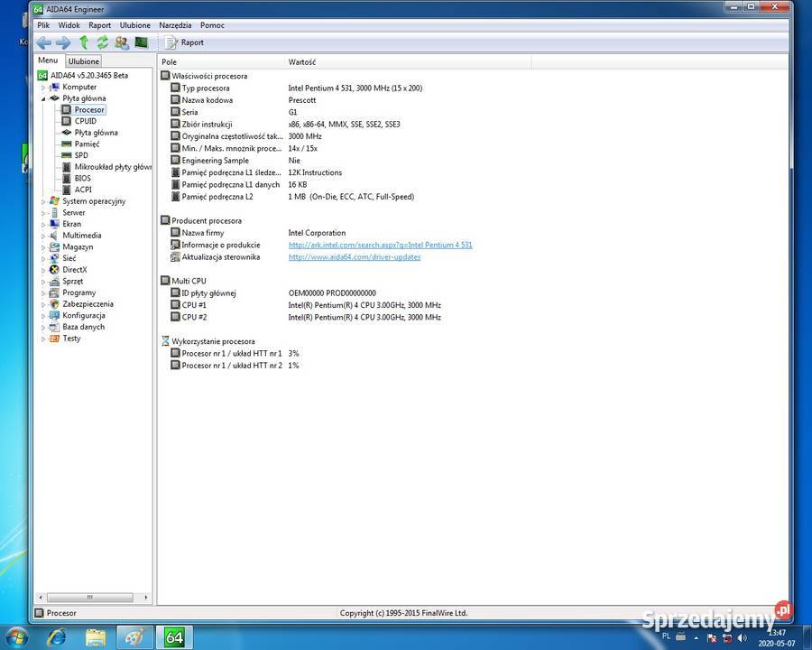Expand the Komputer tree node
812x650 pixels.
point(43,87)
